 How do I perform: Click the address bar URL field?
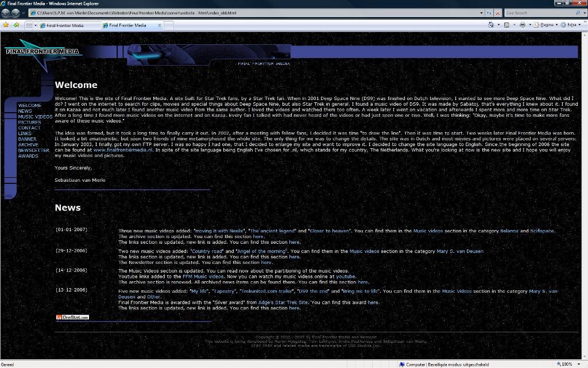pyautogui.click(x=255, y=13)
